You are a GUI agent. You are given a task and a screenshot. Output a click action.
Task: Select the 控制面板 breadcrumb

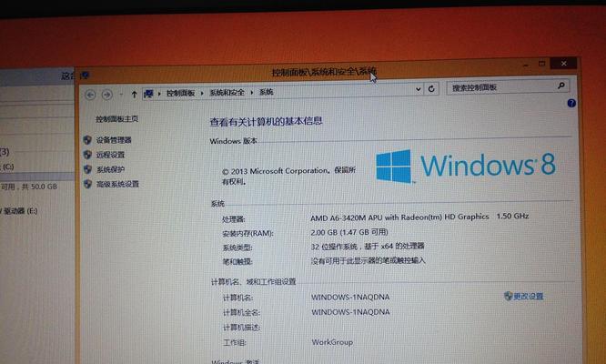pyautogui.click(x=180, y=93)
